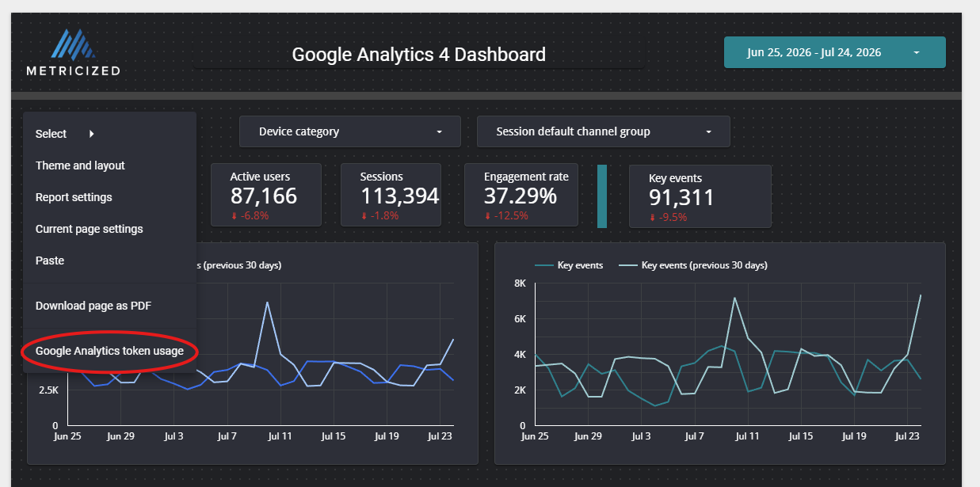Expand the Device category filter
The height and width of the screenshot is (487, 980).
(x=349, y=131)
